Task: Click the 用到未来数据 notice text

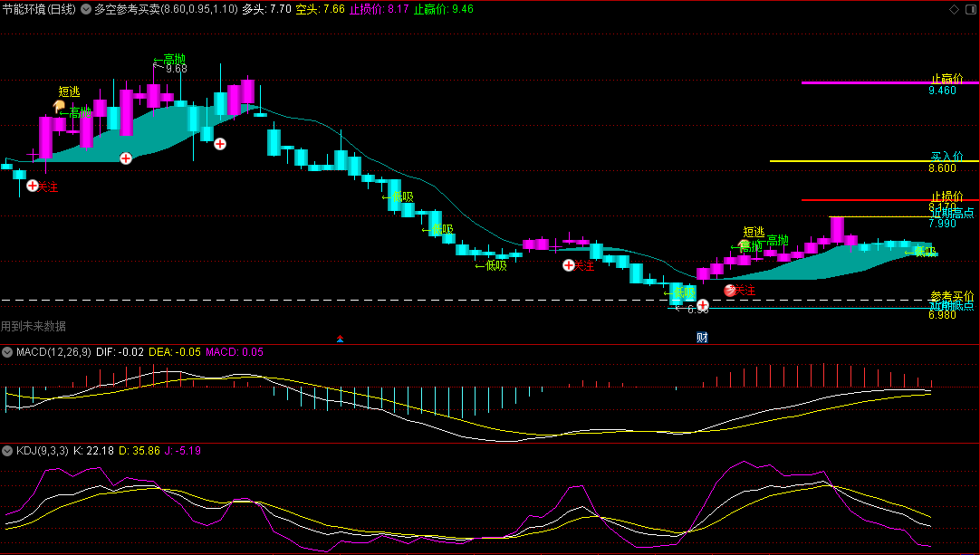Action: point(34,326)
